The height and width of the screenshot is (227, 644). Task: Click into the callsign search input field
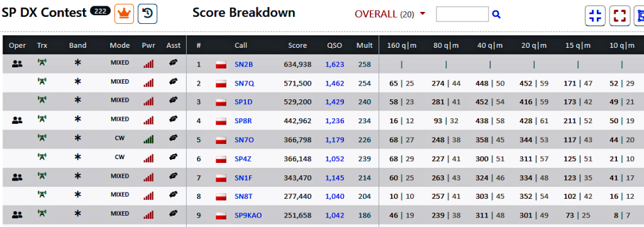462,14
